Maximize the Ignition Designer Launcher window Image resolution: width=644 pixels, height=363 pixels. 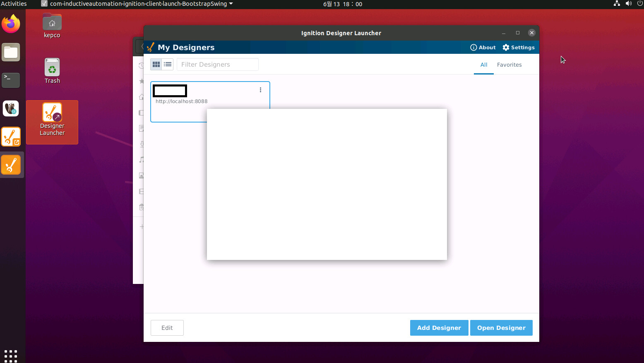[518, 33]
